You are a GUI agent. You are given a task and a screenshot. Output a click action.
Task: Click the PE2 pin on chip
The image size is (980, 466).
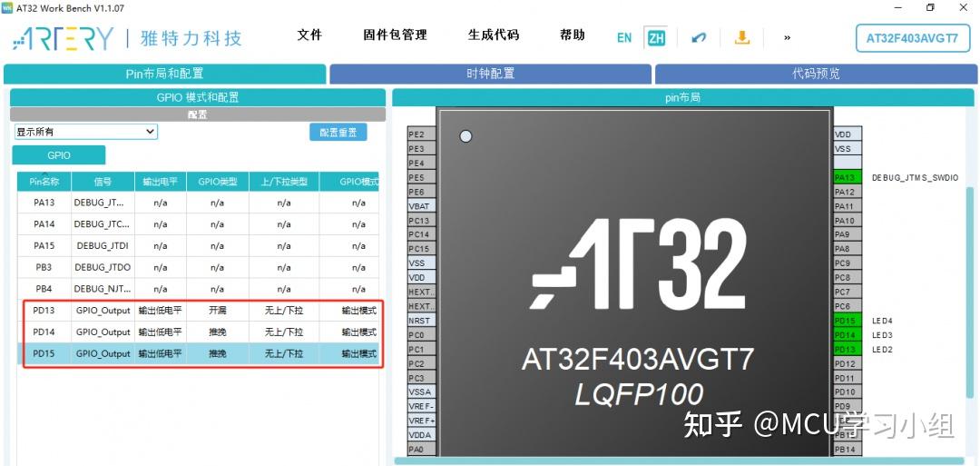421,134
